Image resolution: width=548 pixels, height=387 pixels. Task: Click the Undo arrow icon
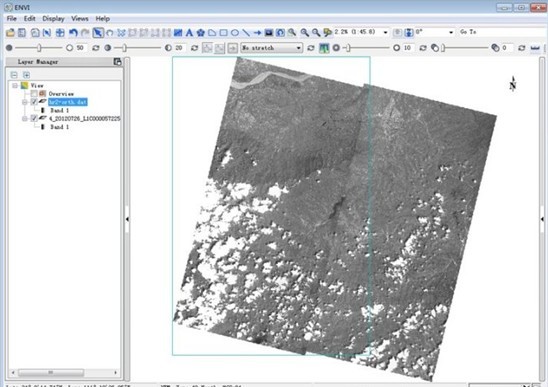coord(73,33)
